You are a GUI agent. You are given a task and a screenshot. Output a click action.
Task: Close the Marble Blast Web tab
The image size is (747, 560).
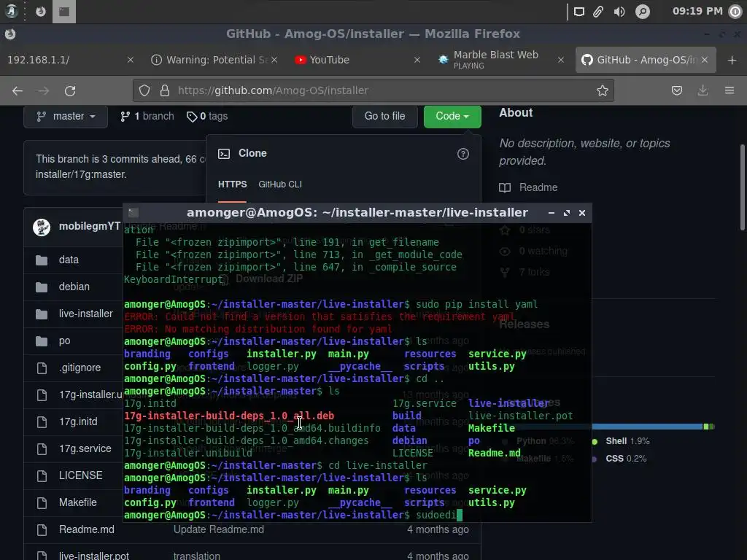(x=561, y=60)
